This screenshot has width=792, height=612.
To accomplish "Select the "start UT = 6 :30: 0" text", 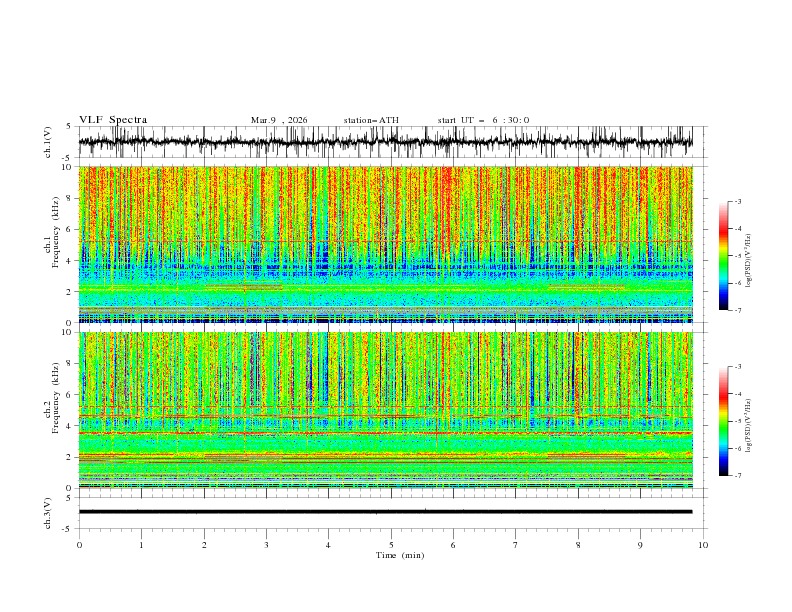I will 483,120.
